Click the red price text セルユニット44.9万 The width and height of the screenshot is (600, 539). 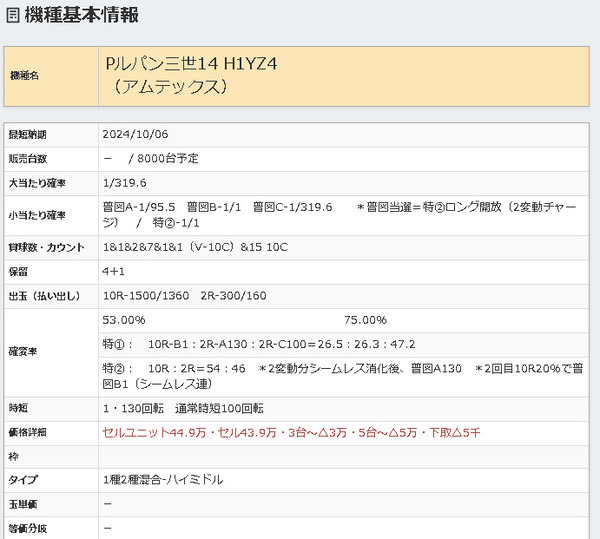[154, 433]
